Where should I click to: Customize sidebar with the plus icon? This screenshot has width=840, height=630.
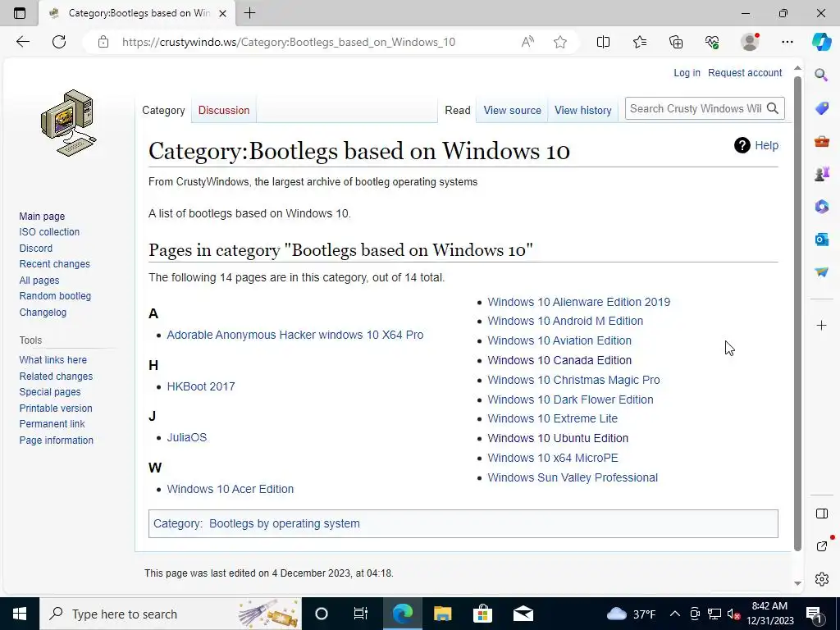click(x=821, y=325)
